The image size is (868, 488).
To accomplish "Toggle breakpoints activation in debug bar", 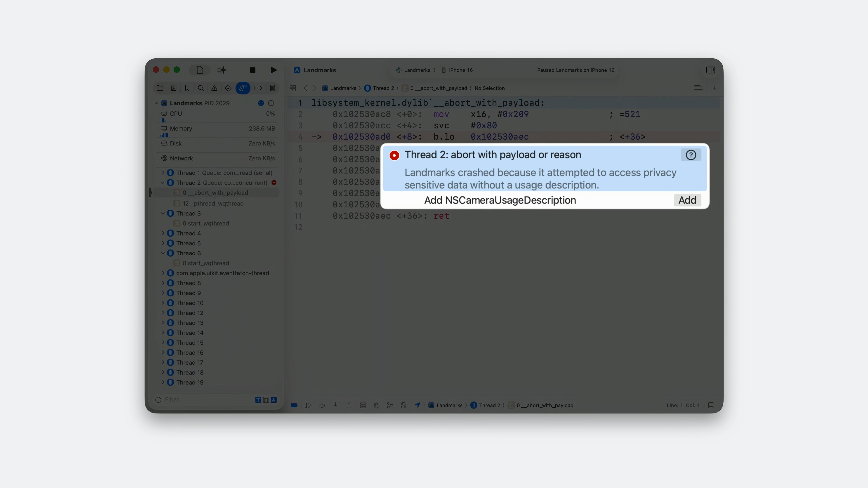I will (294, 406).
